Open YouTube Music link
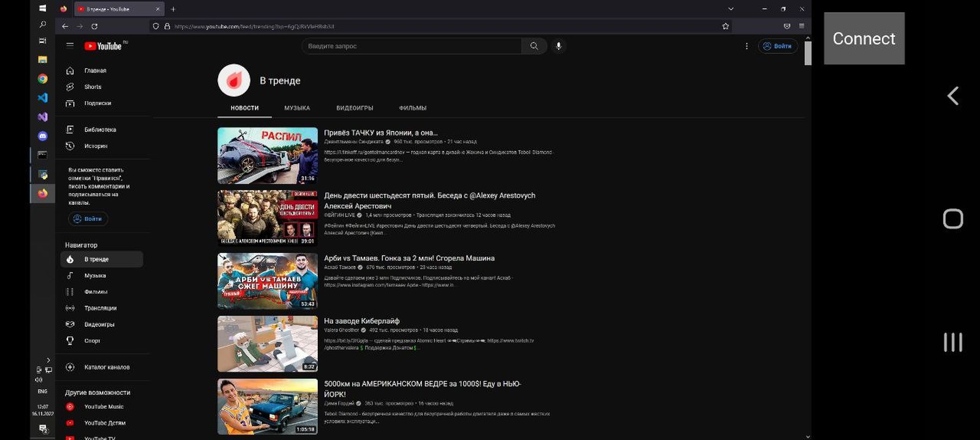Viewport: 980px width, 440px height. coord(102,407)
